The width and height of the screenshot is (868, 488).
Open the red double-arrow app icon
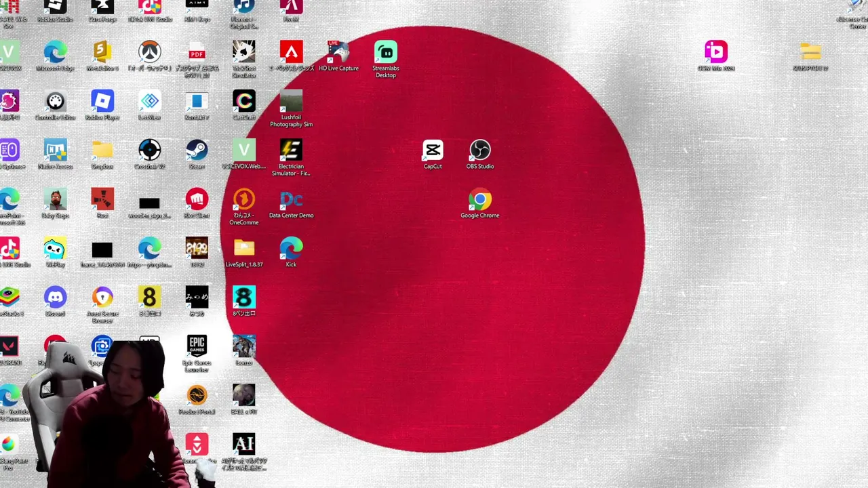click(197, 445)
